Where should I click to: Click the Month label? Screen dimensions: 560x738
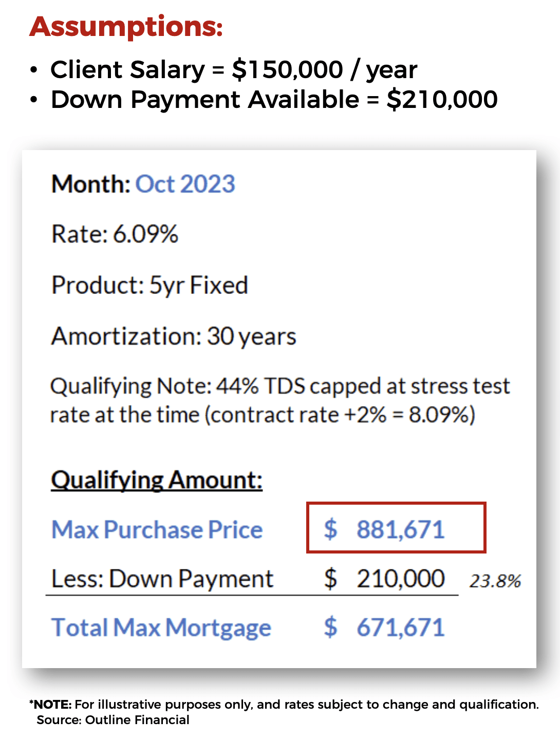[x=91, y=184]
